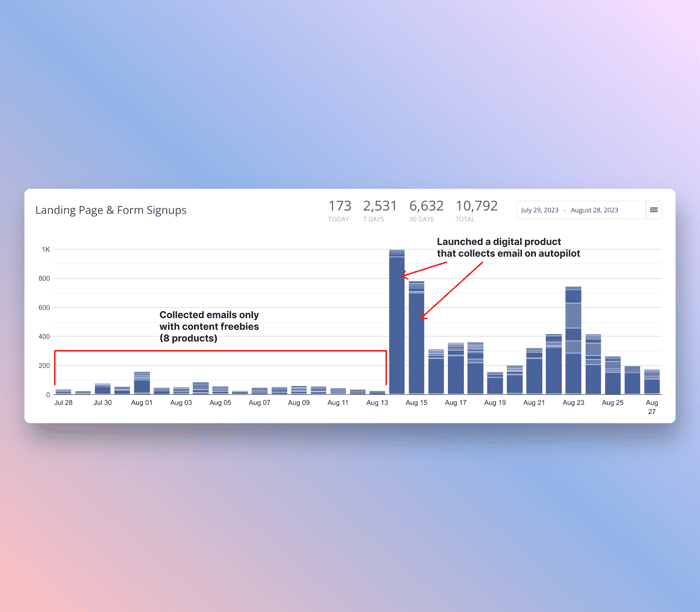Select the tallest bar near 1K

tap(397, 322)
